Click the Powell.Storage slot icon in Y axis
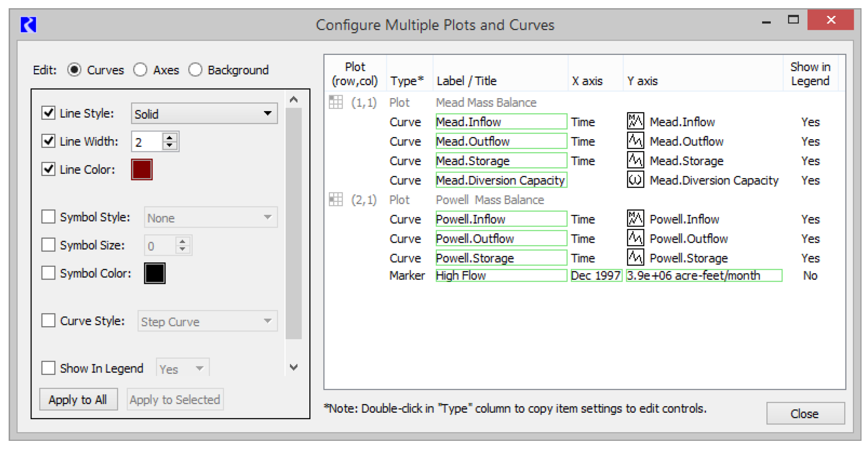Viewport: 868px width, 459px height. pos(635,258)
